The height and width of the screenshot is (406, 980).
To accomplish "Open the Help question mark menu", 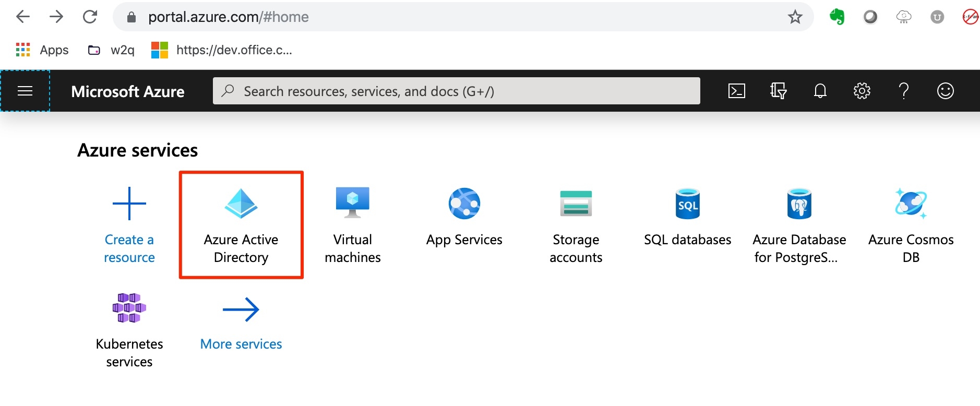I will coord(904,91).
